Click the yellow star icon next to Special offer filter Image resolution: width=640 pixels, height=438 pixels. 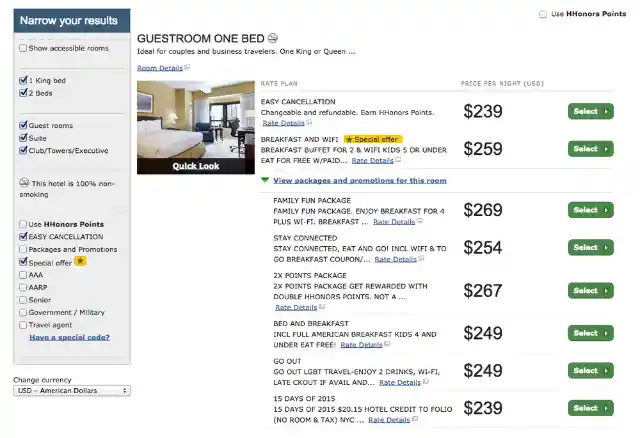[80, 261]
